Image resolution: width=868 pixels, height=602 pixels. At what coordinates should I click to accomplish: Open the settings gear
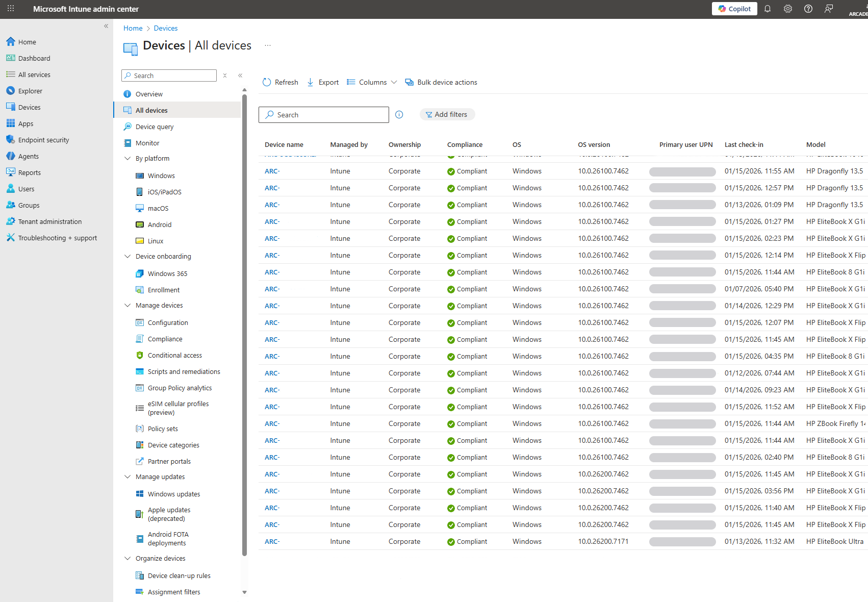point(787,9)
